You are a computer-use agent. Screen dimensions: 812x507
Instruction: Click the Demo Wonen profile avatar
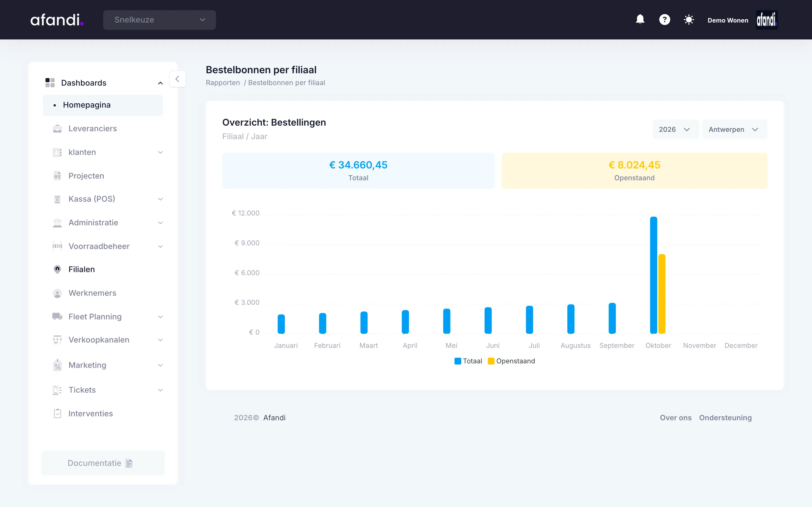pyautogui.click(x=766, y=20)
